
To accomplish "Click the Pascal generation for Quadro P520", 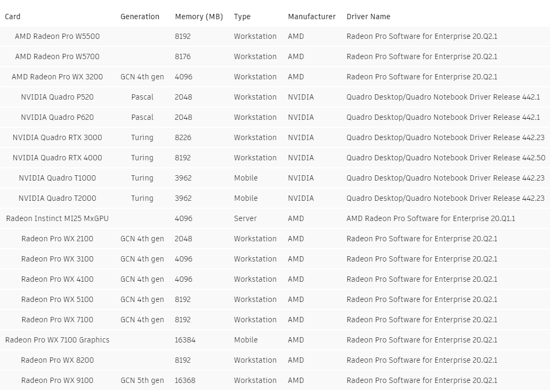I will click(142, 97).
